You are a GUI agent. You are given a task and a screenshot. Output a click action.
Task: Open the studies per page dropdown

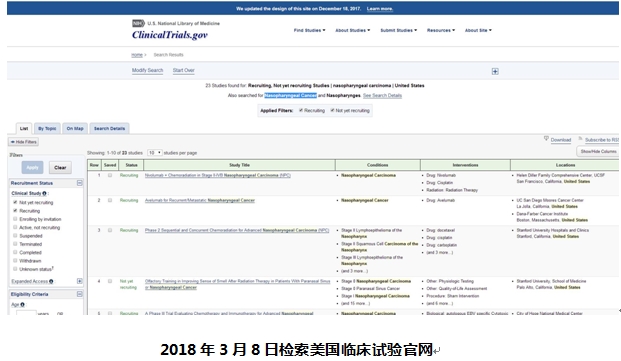pos(154,152)
